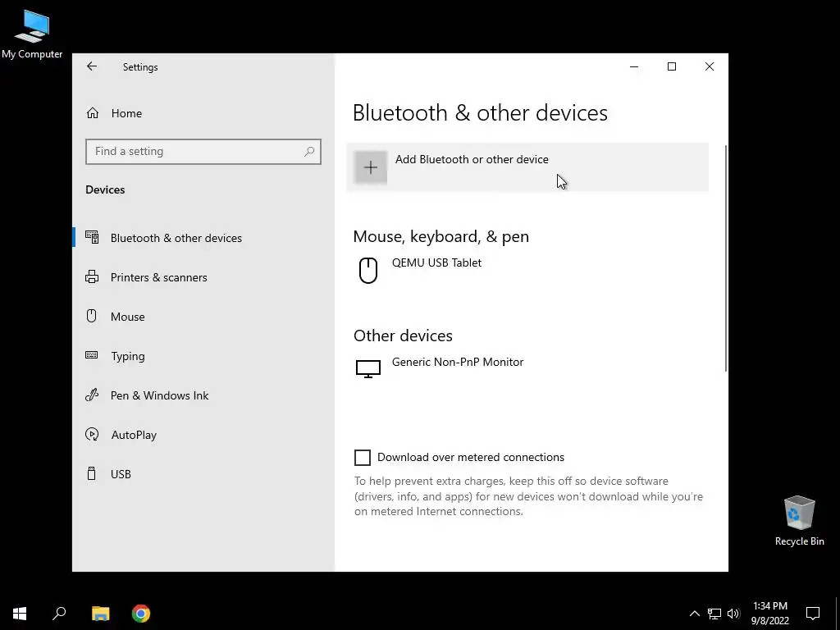Viewport: 840px width, 630px height.
Task: Click Add Bluetooth or other device
Action: [x=527, y=167]
